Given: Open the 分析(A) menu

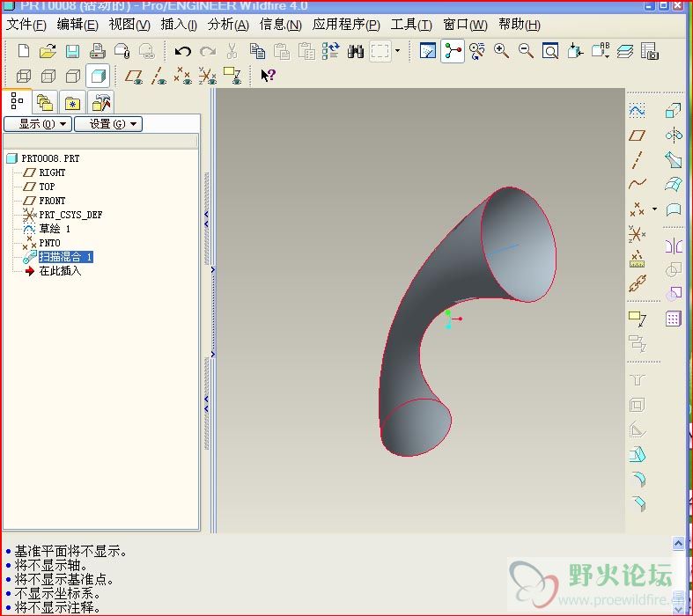Looking at the screenshot, I should click(x=228, y=25).
